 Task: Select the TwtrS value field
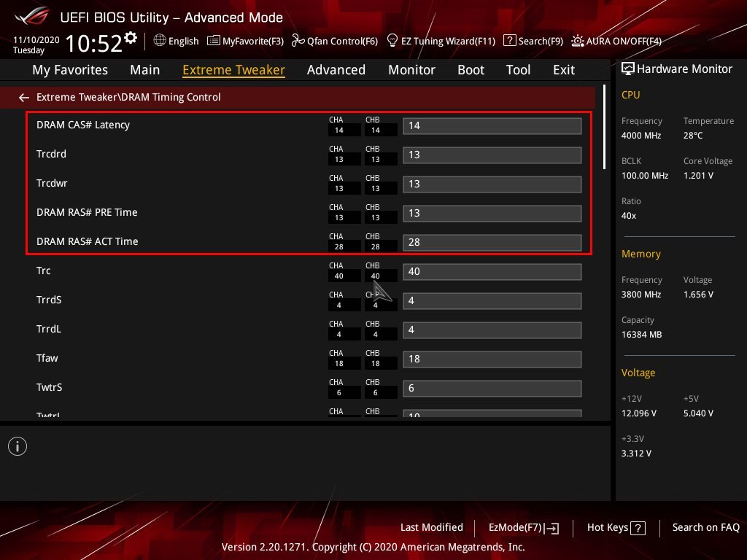point(492,388)
